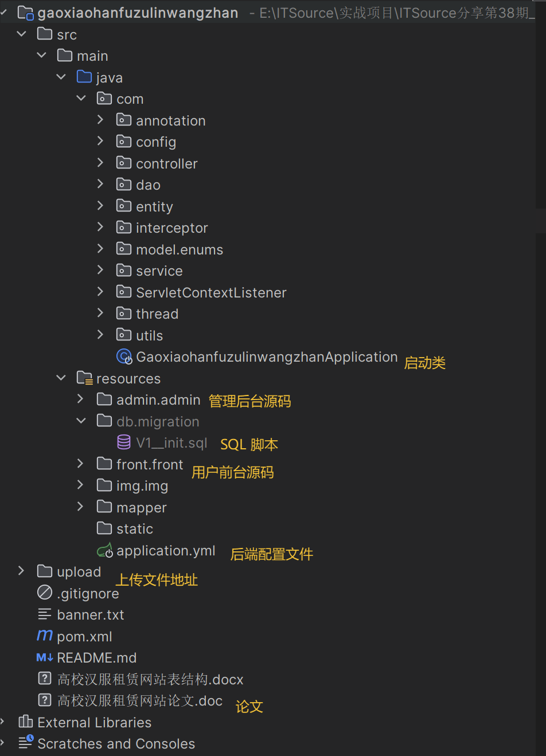Click the resources folder icon
This screenshot has height=756, width=546.
pyautogui.click(x=85, y=378)
